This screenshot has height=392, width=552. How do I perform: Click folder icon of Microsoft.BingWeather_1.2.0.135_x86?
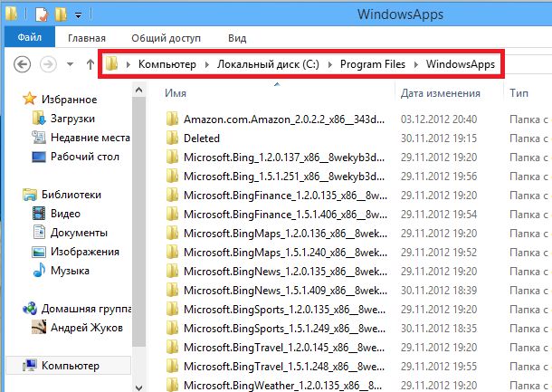(x=172, y=385)
